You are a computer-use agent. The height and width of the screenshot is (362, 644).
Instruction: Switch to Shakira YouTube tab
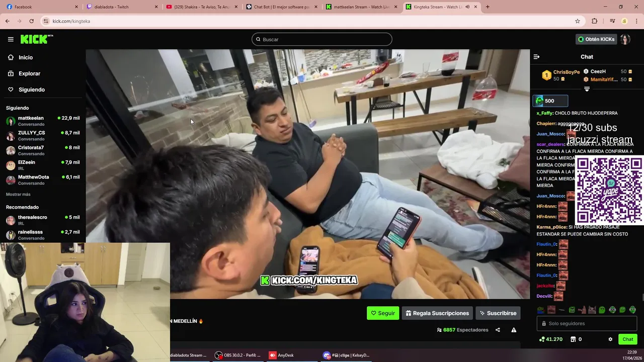click(202, 7)
